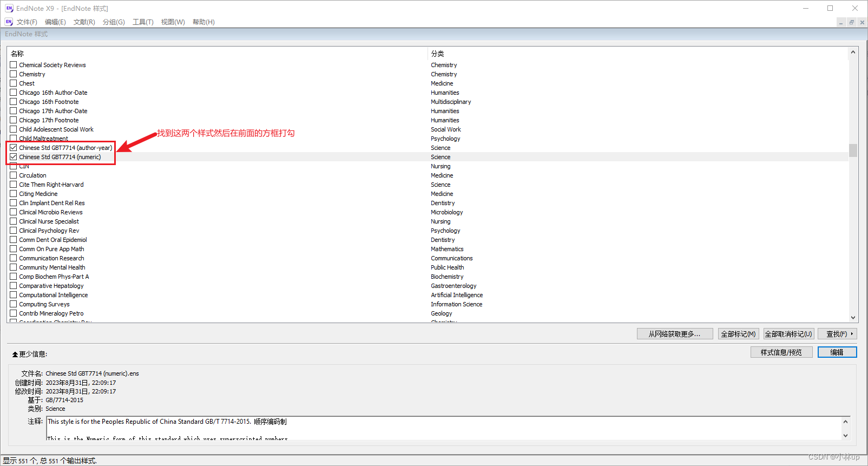
Task: Tick Community Mental Health checkbox
Action: (14, 267)
